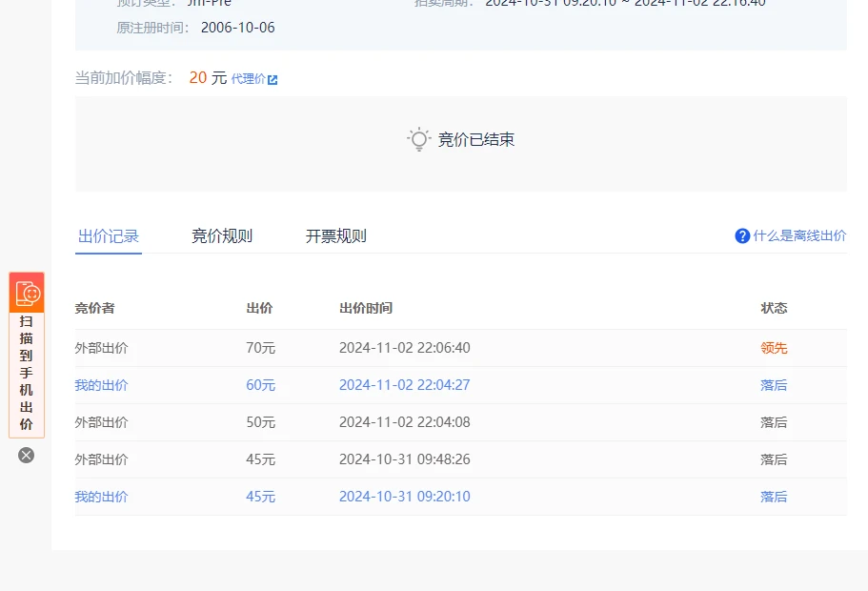Viewport: 868px width, 591px height.
Task: Click bid time 2024-10-31 09:48:26
Action: pos(405,459)
